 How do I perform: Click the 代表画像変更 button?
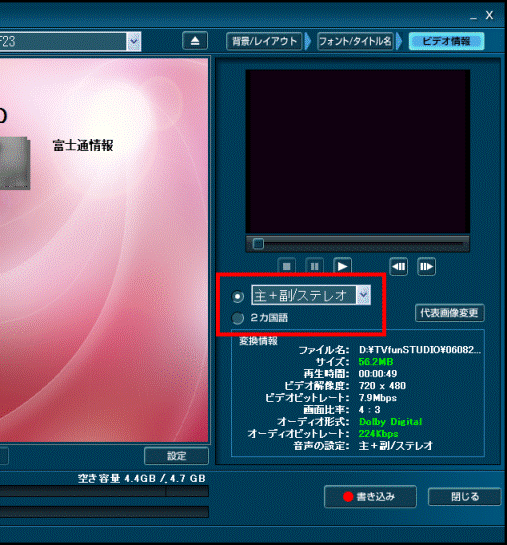[x=450, y=313]
